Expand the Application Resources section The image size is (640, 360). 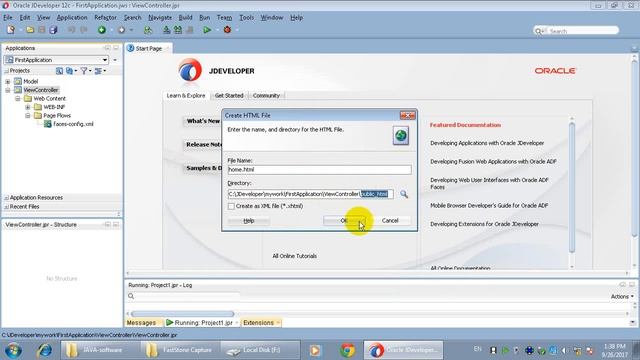[6, 198]
